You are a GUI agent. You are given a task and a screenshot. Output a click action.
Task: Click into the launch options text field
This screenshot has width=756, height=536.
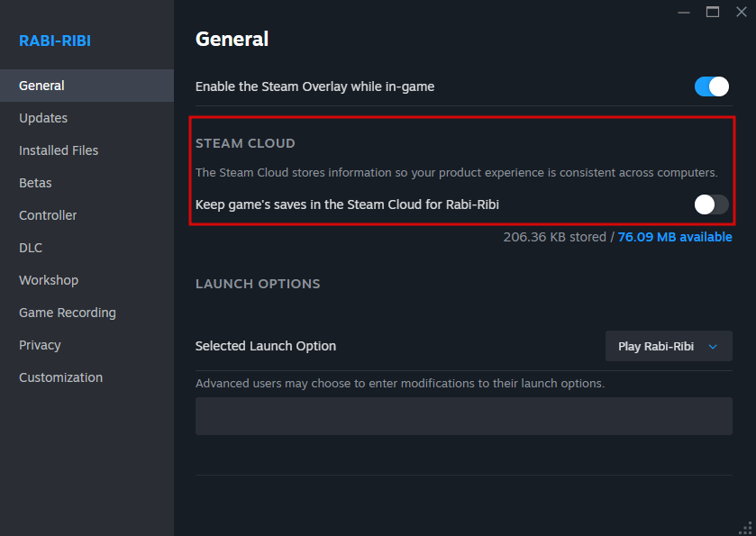(463, 416)
